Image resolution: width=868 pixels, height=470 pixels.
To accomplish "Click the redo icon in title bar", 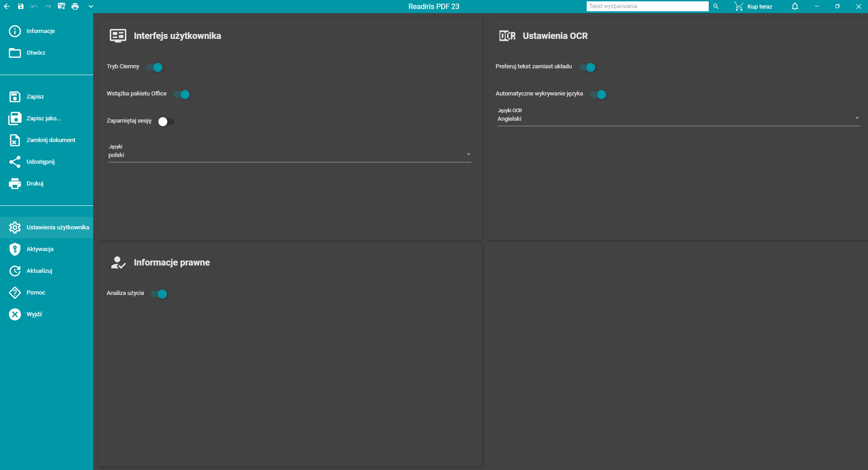I will [x=48, y=6].
